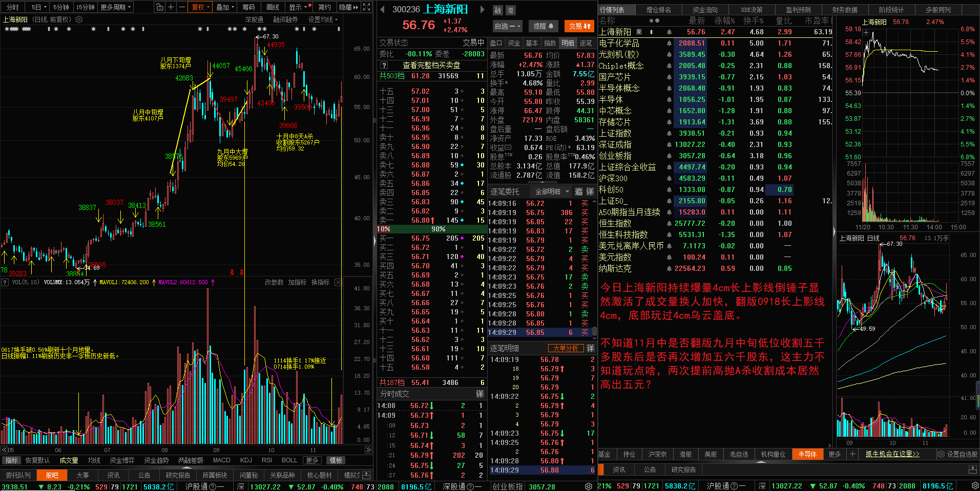Switch to 半导体 watchlist tab
The image size is (980, 491).
807,454
